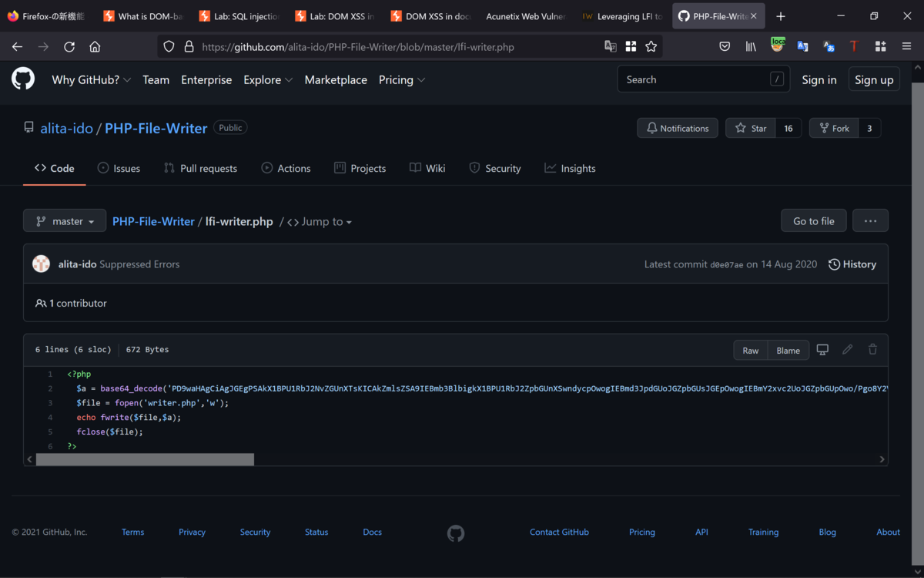This screenshot has width=924, height=578.
Task: Click the footer GitHub logo
Action: pos(456,533)
